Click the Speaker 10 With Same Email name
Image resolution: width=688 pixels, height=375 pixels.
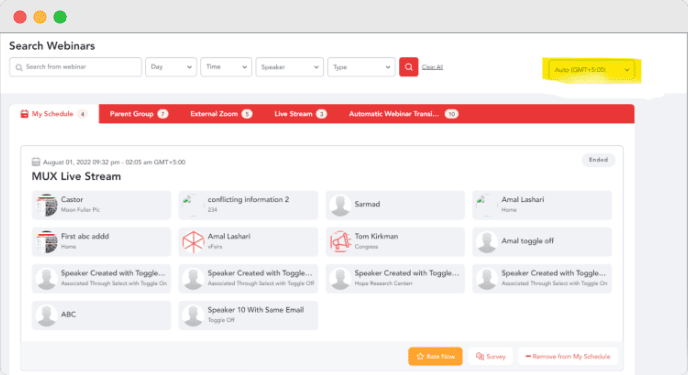click(256, 310)
